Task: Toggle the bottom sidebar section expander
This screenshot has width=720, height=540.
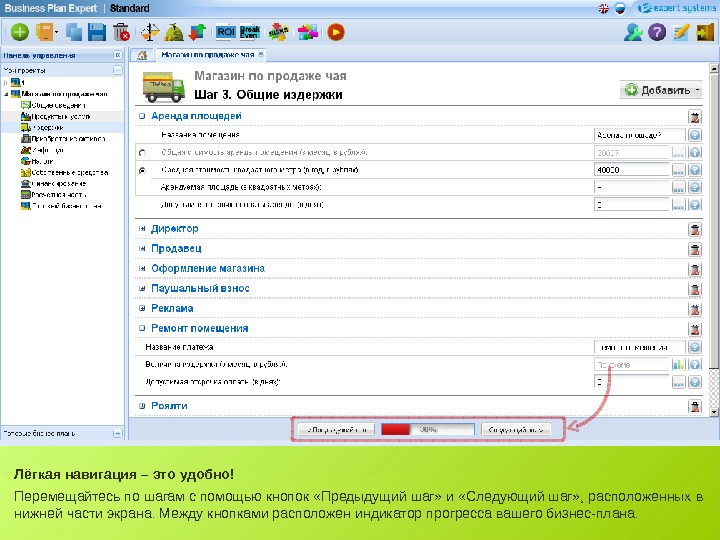Action: tap(118, 433)
